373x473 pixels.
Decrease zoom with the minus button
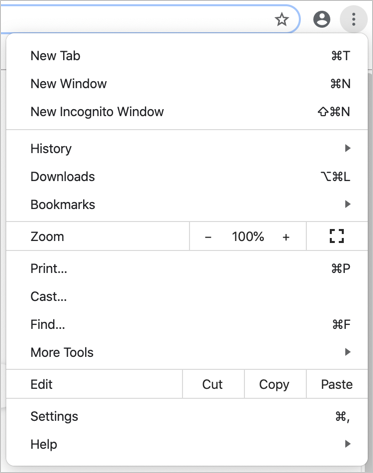(208, 237)
